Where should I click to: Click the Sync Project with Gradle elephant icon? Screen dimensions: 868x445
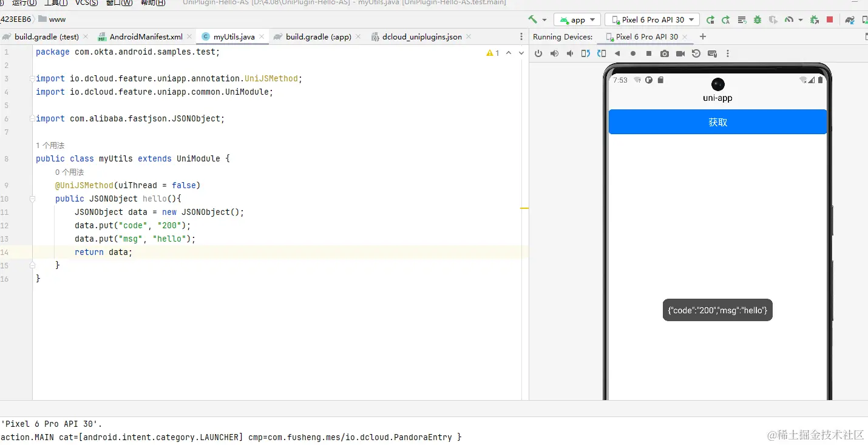coord(850,19)
